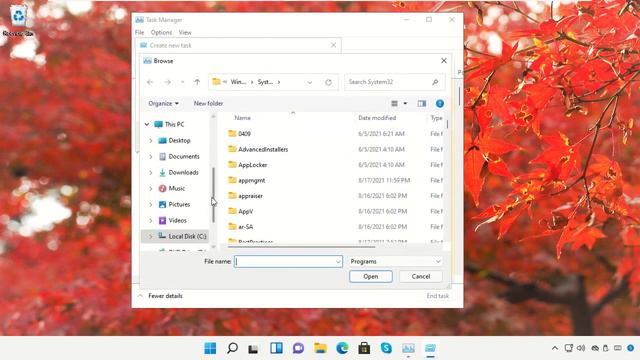Image resolution: width=640 pixels, height=360 pixels.
Task: Select Pictures in navigation pane
Action: click(179, 204)
